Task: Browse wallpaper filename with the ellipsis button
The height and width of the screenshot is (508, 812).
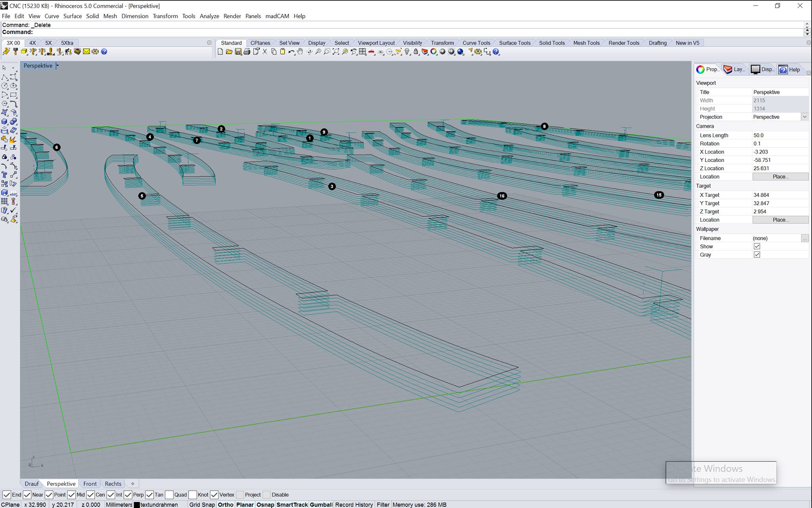Action: [x=804, y=238]
